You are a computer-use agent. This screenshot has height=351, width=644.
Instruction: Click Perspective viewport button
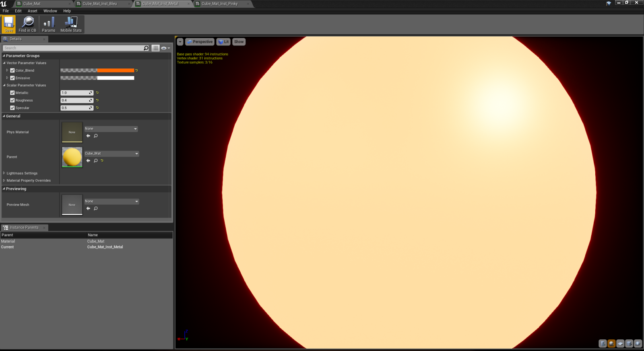(x=200, y=42)
